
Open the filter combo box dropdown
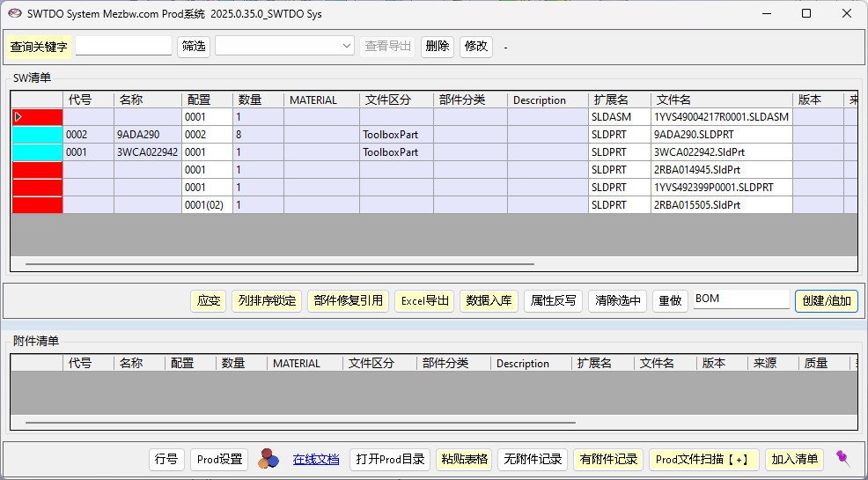click(x=347, y=46)
